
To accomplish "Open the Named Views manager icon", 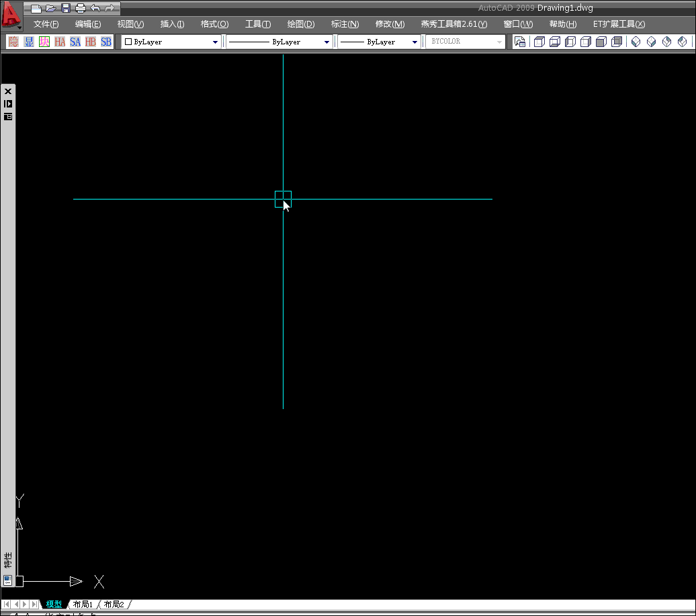I will point(520,42).
